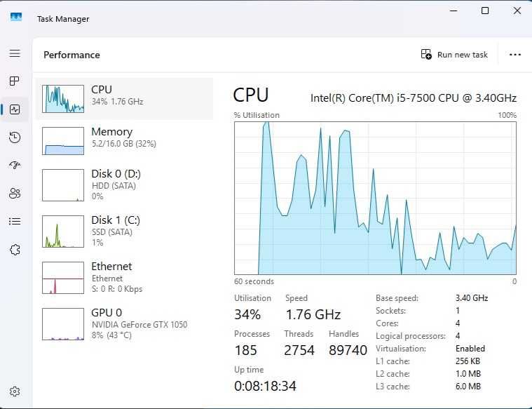The image size is (532, 409).
Task: Open Task Manager settings gear
Action: 15,391
